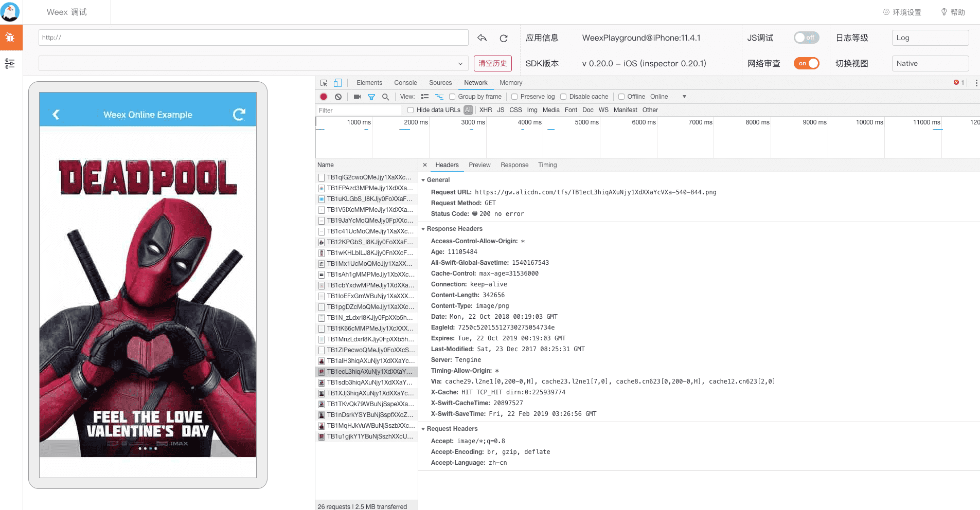This screenshot has height=510, width=980.
Task: Filter requests by Img
Action: 532,110
